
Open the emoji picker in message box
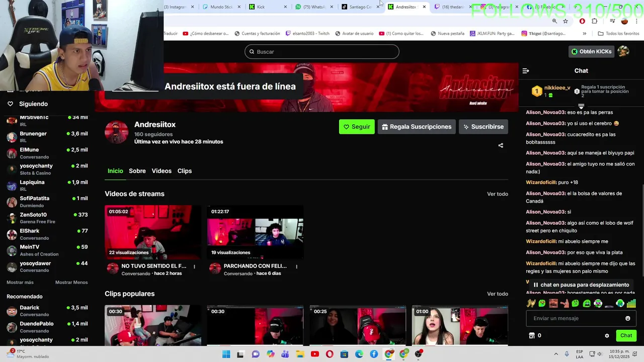pyautogui.click(x=628, y=318)
